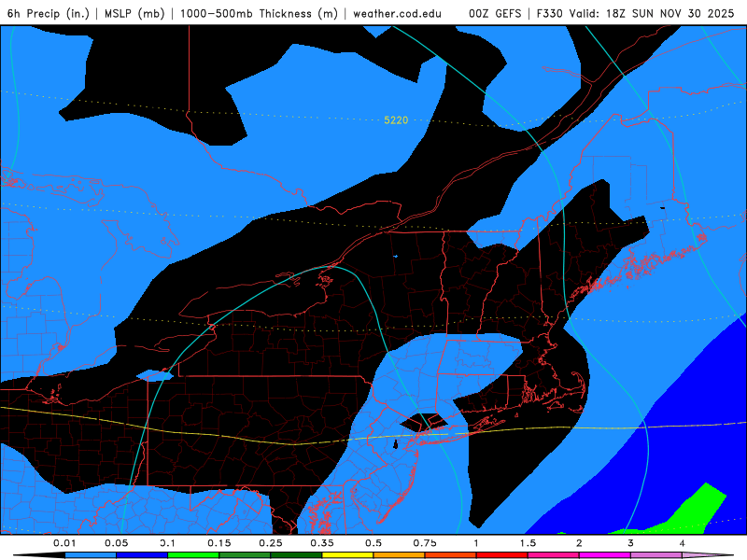Click the dark green 0.25 colorbar swatch

296,555
